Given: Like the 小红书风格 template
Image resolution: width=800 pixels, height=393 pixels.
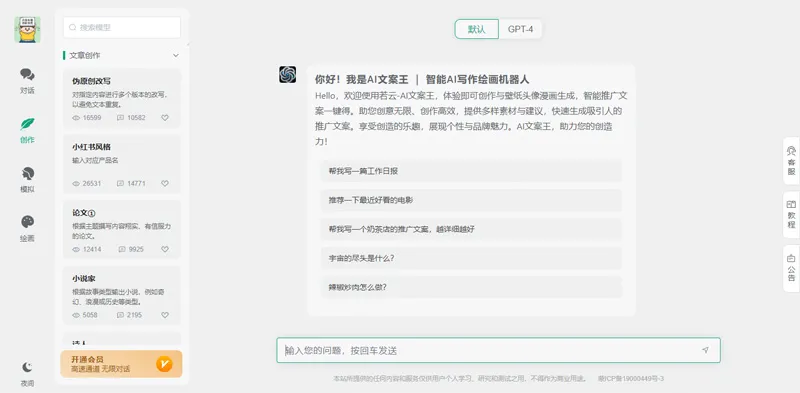Looking at the screenshot, I should point(165,184).
